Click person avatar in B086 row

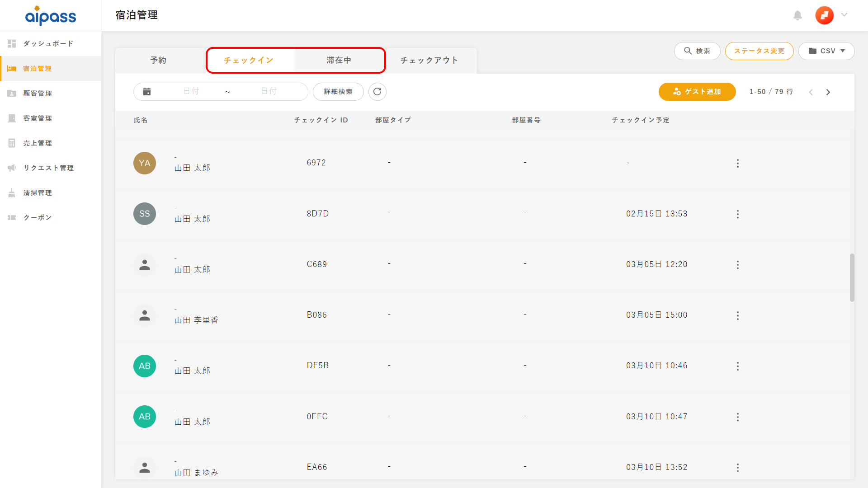pyautogui.click(x=145, y=315)
